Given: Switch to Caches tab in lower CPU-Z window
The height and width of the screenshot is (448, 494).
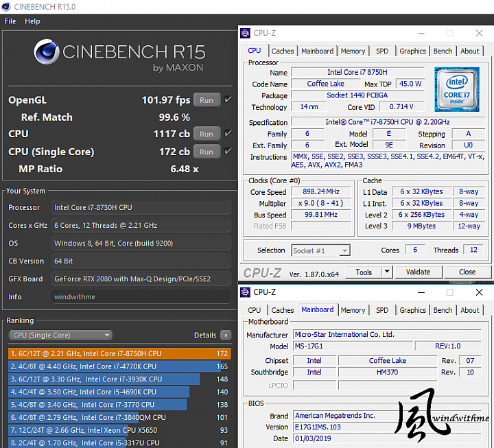Looking at the screenshot, I should (x=283, y=310).
